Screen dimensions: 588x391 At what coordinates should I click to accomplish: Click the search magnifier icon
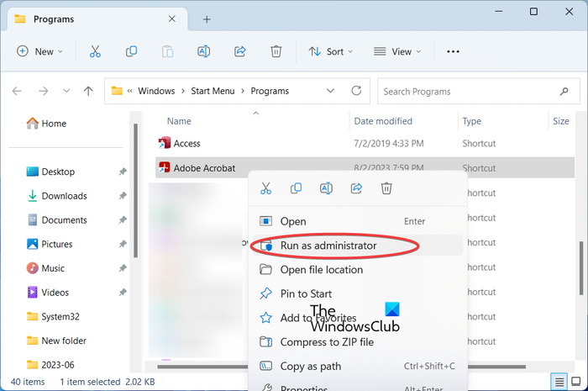click(564, 91)
